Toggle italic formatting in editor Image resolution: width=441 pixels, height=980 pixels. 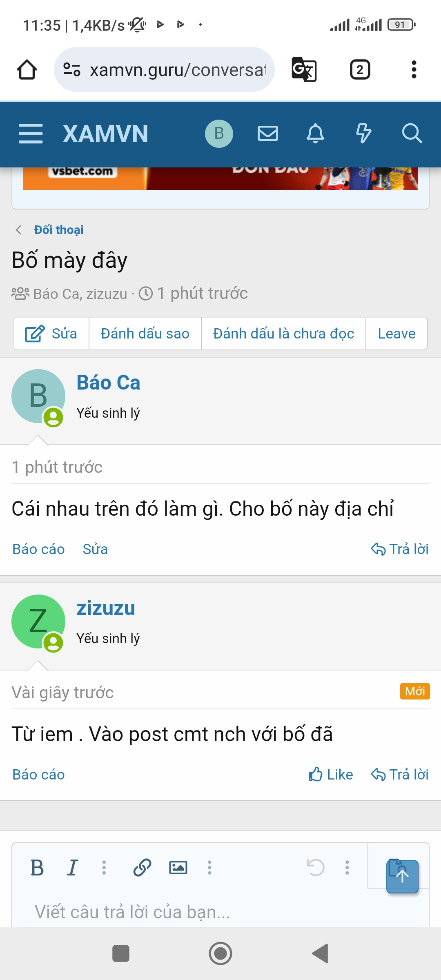(x=73, y=867)
